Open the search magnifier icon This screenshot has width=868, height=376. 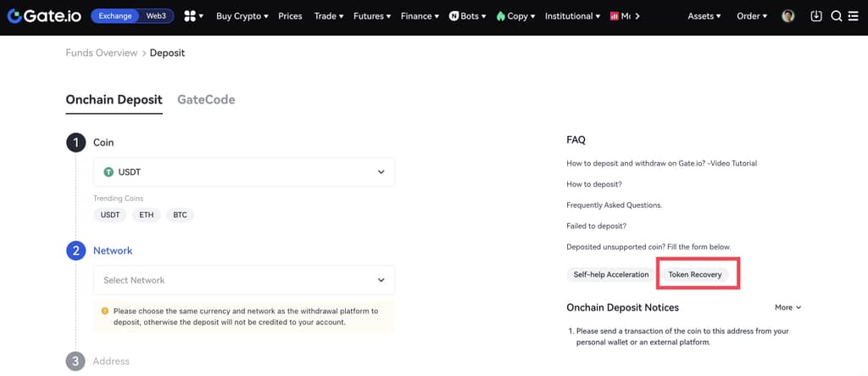(836, 16)
